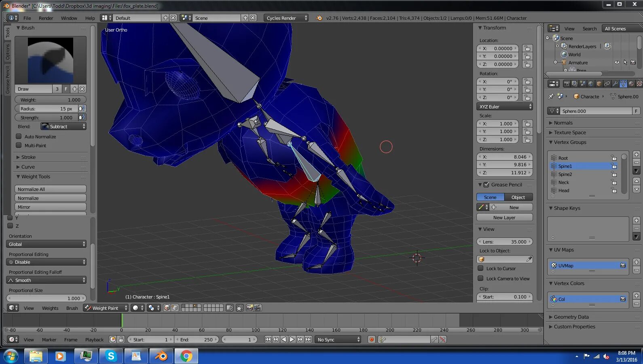Screen dimensions: 643x364
Task: Enable the Lock Camera to View checkbox
Action: [480, 278]
